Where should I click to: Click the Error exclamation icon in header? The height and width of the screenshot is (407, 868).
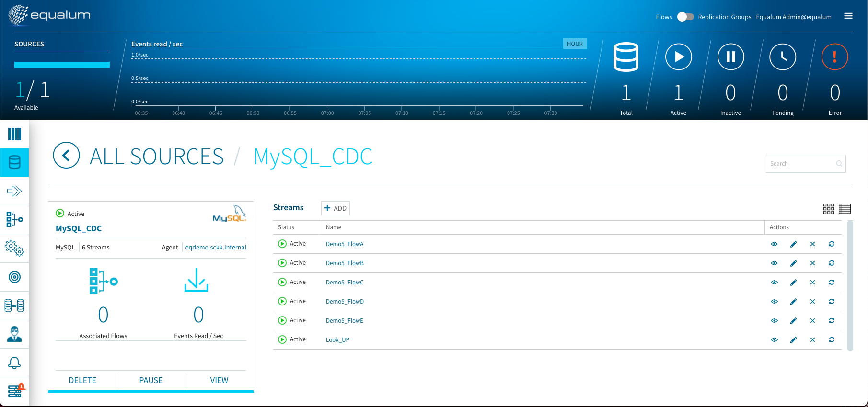point(835,57)
